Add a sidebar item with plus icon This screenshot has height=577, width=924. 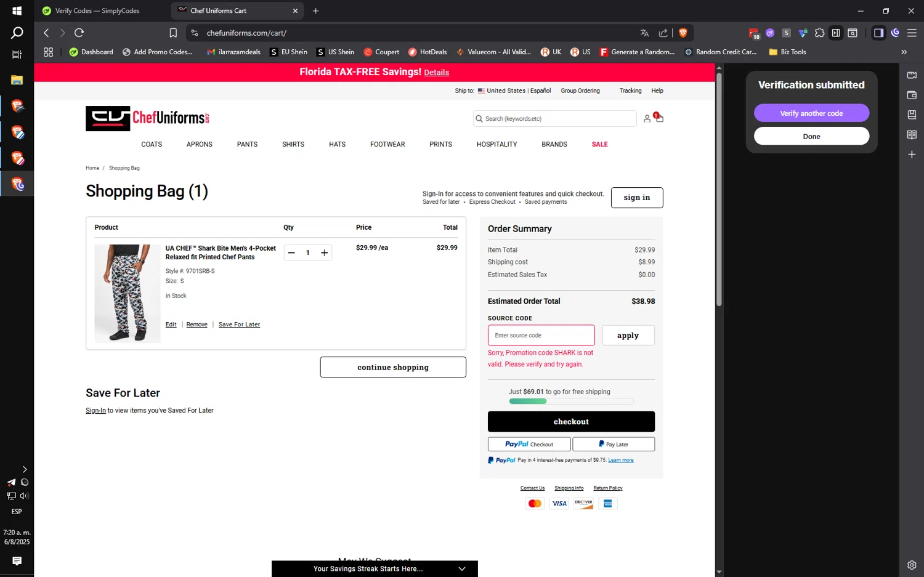(912, 155)
